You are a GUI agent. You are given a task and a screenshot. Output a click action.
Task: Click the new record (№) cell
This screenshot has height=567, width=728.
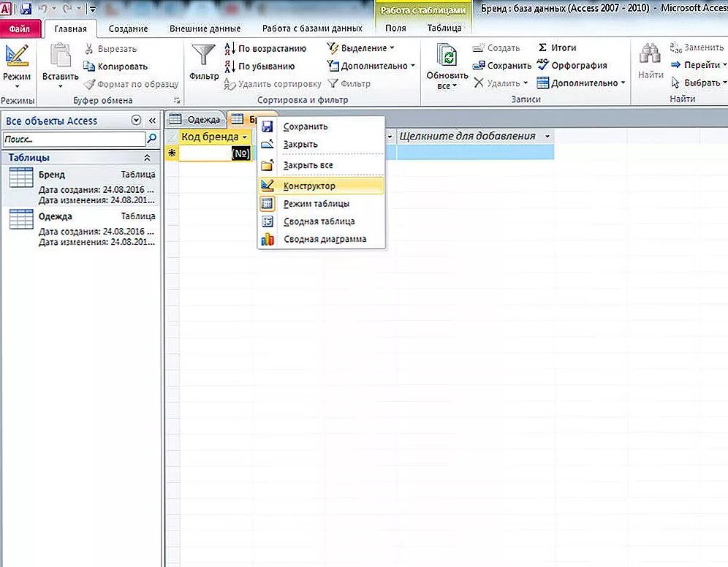(x=215, y=153)
